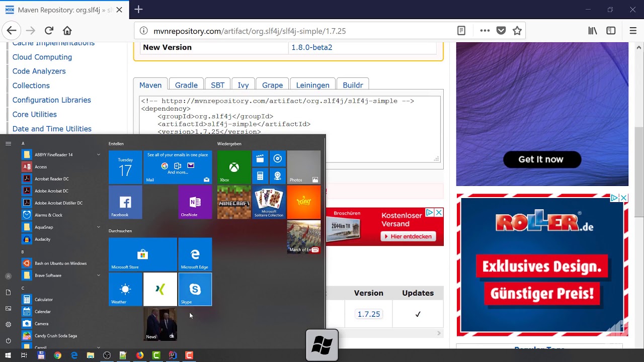Open the Calendar app in the list

(x=61, y=311)
